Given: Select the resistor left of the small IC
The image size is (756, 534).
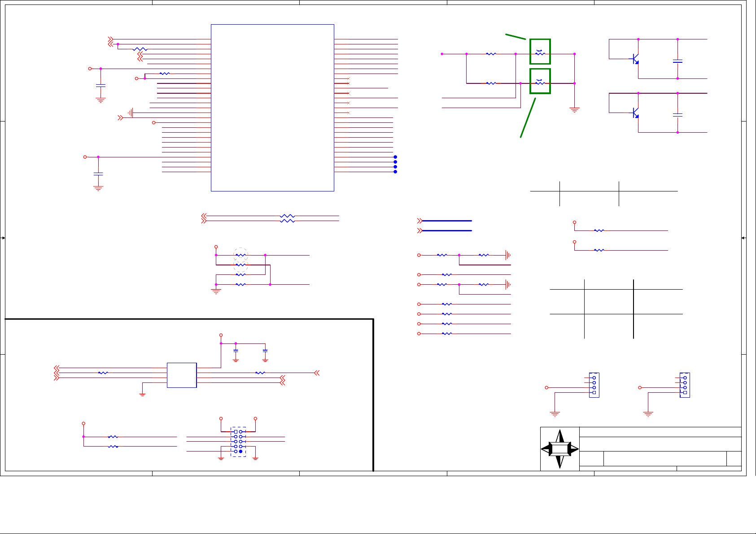Looking at the screenshot, I should (x=103, y=373).
